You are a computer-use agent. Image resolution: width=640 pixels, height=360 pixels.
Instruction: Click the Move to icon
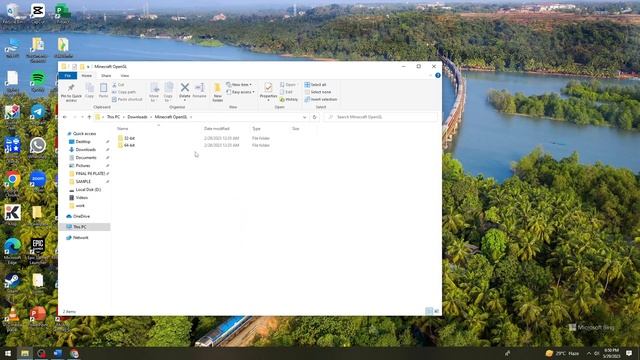pyautogui.click(x=154, y=88)
